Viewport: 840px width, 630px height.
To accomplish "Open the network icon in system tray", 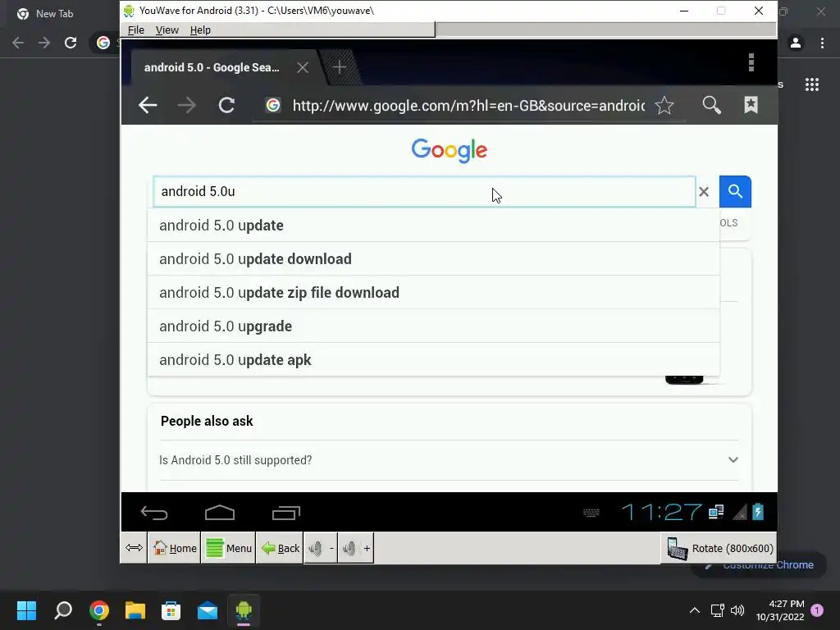I will coord(717,610).
